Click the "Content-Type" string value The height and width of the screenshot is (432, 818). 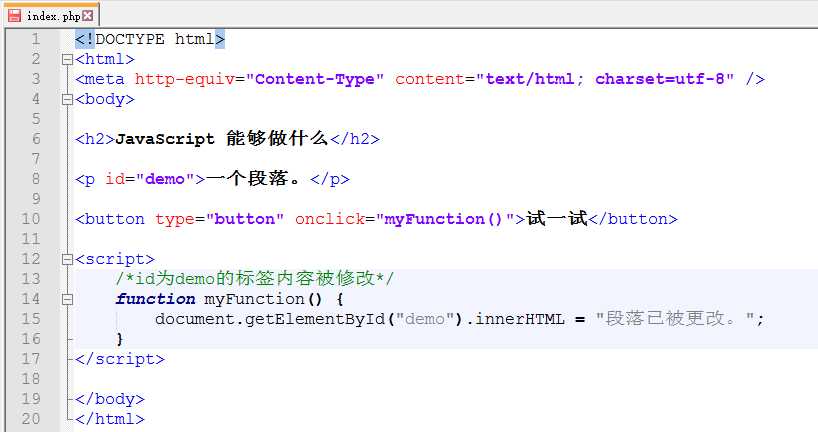[x=315, y=79]
